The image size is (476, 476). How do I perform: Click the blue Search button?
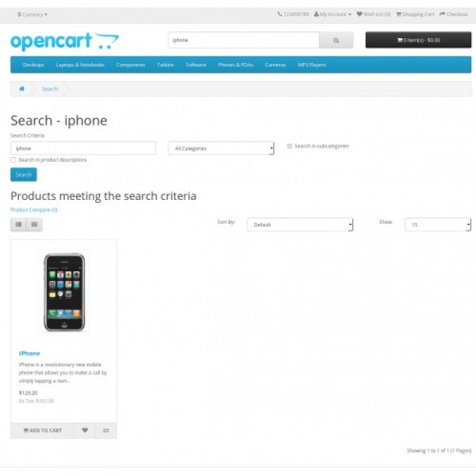point(24,175)
